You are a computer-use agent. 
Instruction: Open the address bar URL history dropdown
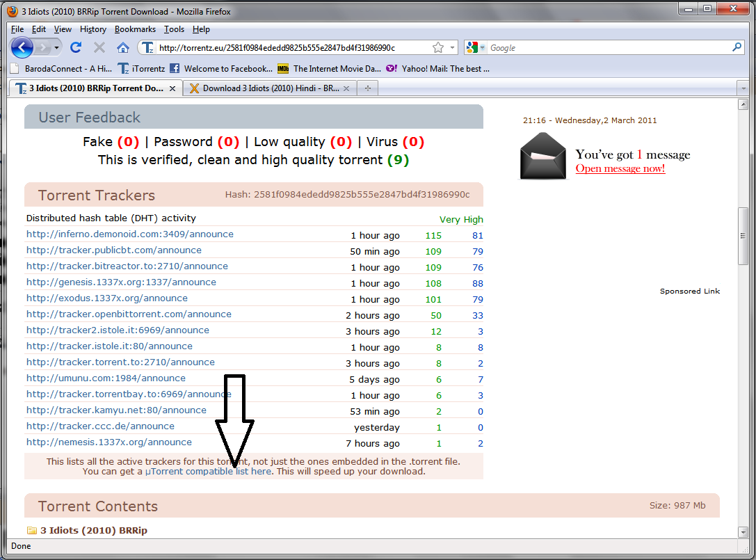[x=452, y=47]
